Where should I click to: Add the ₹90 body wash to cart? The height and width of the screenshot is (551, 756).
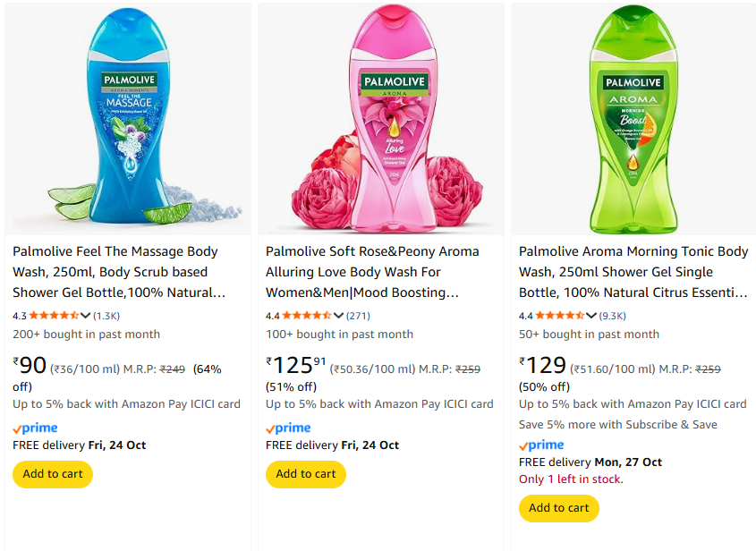(x=53, y=474)
